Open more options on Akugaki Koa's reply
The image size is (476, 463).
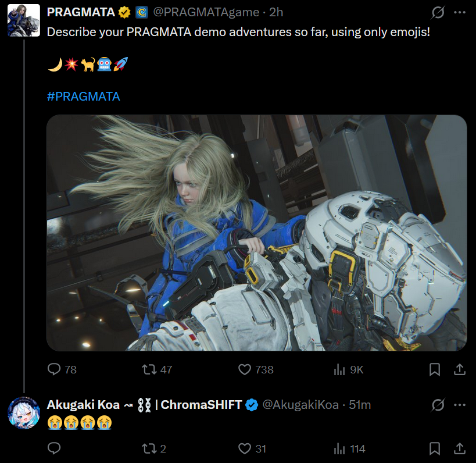[460, 405]
